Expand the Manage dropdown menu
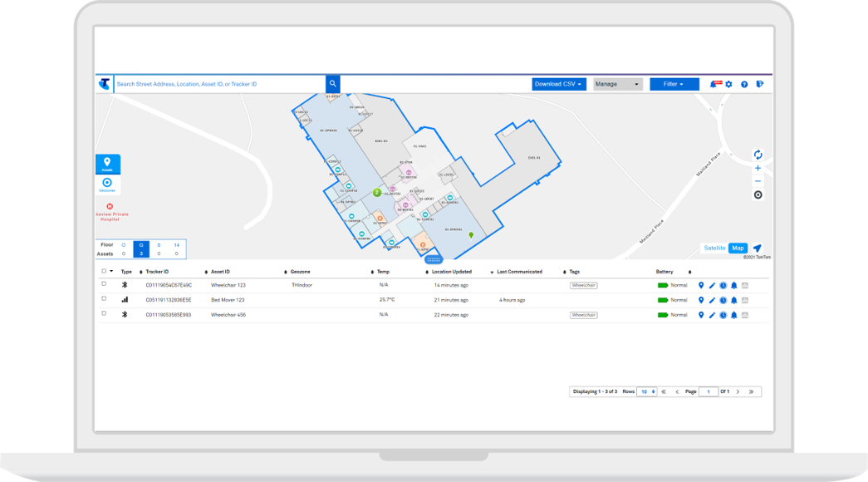The width and height of the screenshot is (868, 482). pyautogui.click(x=616, y=84)
